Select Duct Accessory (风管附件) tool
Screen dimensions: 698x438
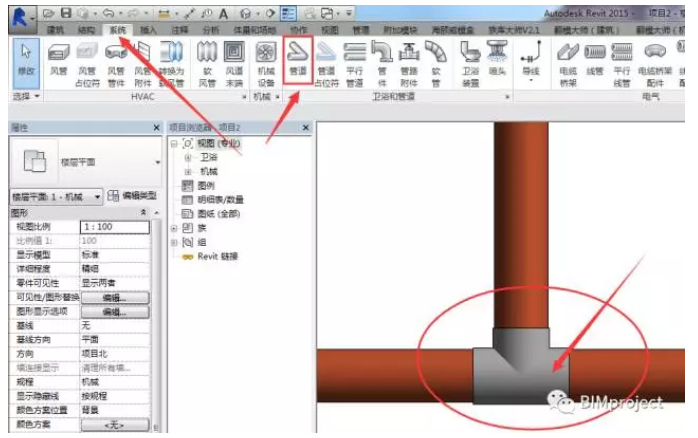pyautogui.click(x=142, y=64)
